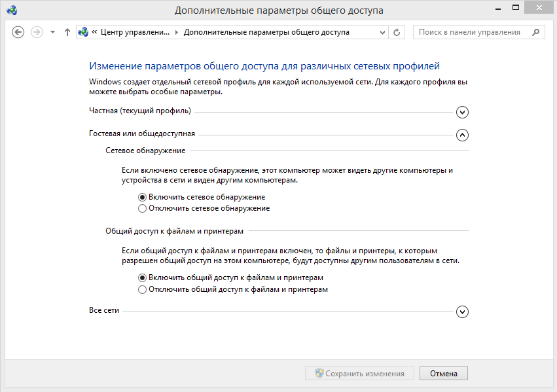The width and height of the screenshot is (557, 392).
Task: Select 'Отключить сетевое обнаружение' option
Action: click(142, 209)
